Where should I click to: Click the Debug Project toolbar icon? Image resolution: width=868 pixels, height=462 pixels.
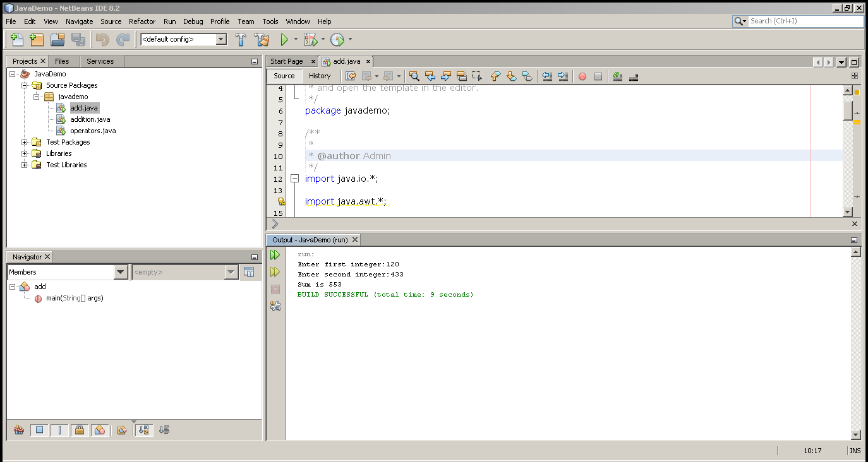point(310,39)
